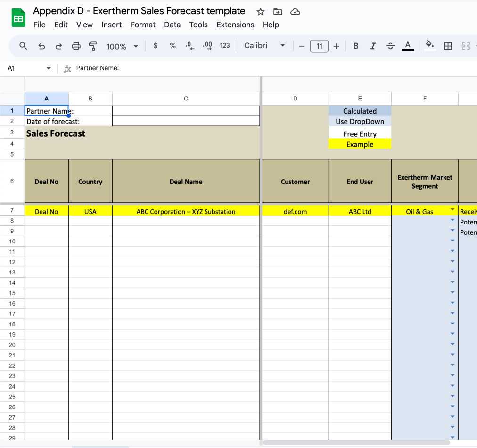Select the Partner Name input cell in column C
This screenshot has width=477, height=448.
click(x=186, y=111)
